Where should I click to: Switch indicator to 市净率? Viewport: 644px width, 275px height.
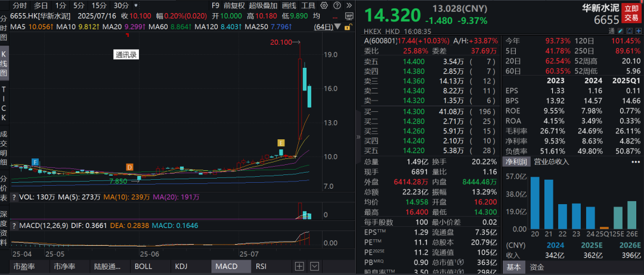tap(65, 267)
